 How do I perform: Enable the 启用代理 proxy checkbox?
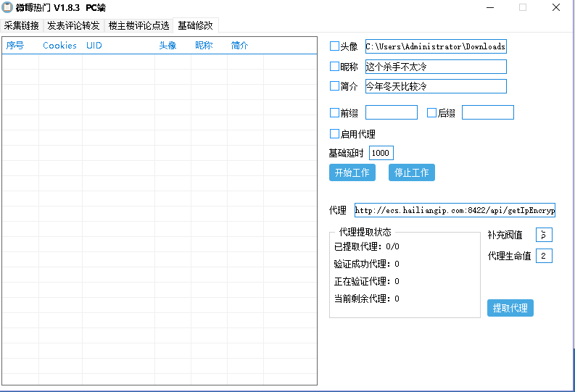334,134
